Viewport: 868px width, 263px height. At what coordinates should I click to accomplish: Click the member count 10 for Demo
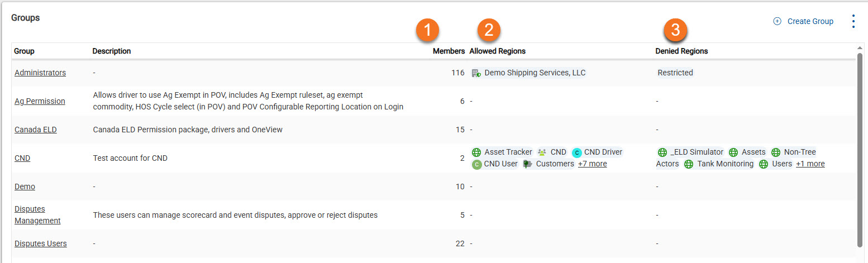click(460, 187)
